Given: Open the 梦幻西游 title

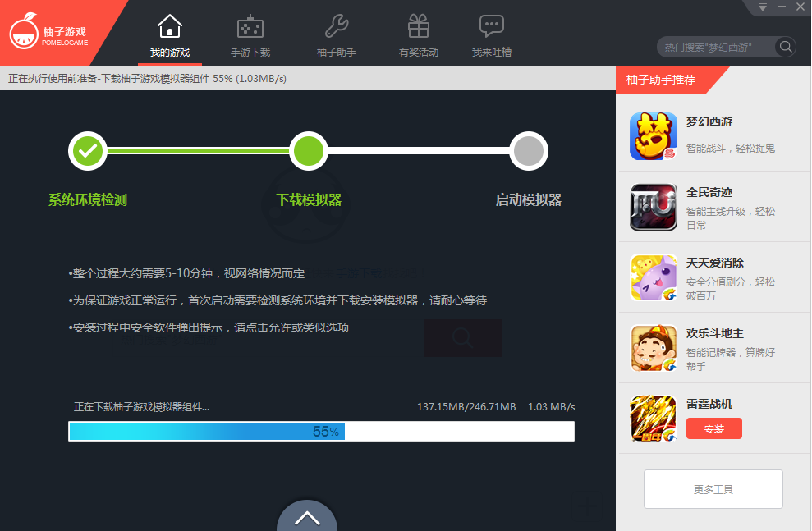Looking at the screenshot, I should pyautogui.click(x=709, y=121).
